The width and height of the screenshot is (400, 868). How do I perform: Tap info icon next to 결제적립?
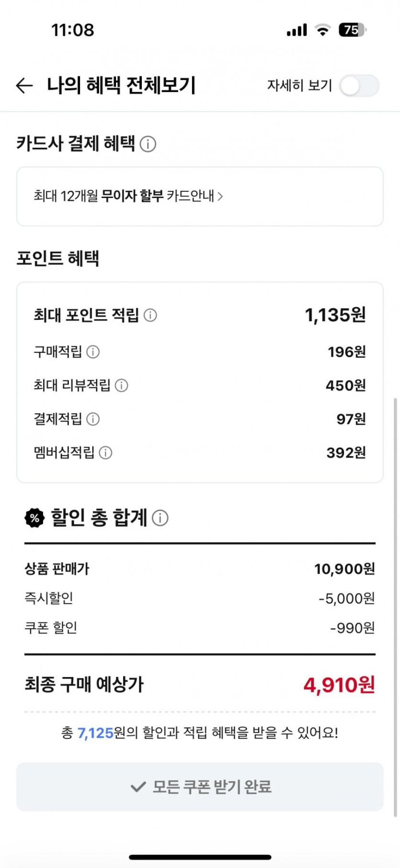coord(93,419)
